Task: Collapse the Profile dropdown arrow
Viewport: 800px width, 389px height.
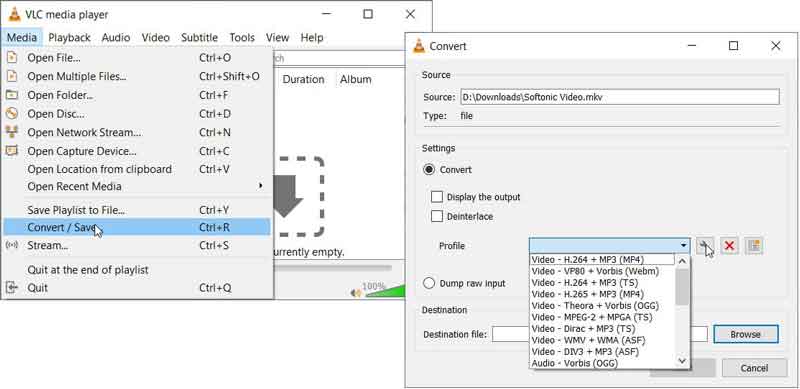Action: click(683, 246)
